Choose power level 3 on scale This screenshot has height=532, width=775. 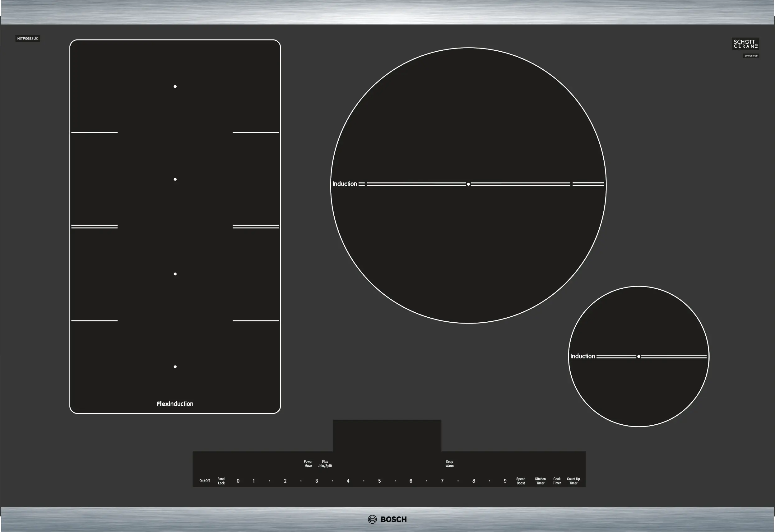317,481
